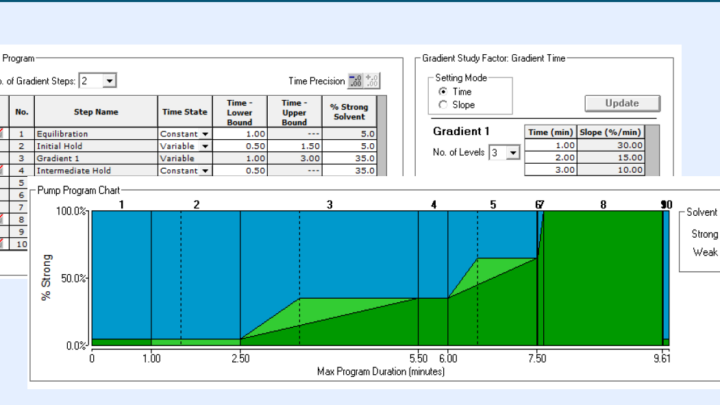This screenshot has width=720, height=405.
Task: Expand Time State dropdown for Equilibration row
Action: click(206, 133)
